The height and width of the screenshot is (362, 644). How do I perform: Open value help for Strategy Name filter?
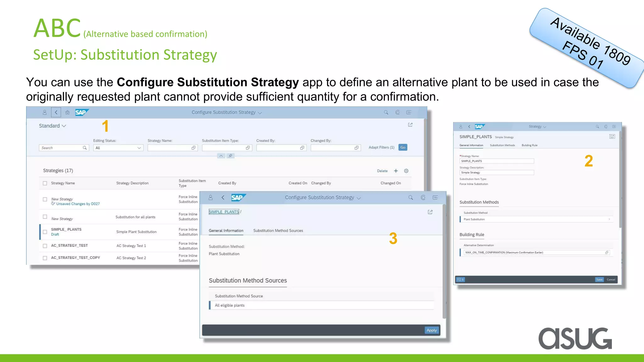point(193,148)
